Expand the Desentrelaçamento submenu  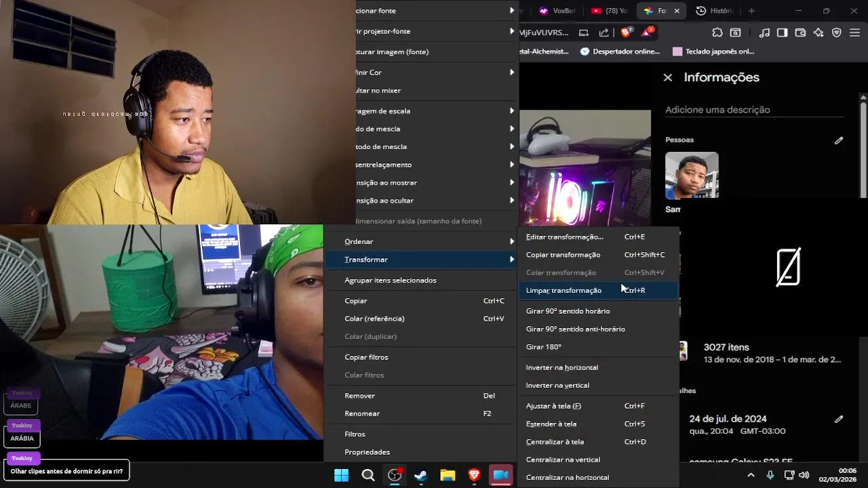(437, 165)
